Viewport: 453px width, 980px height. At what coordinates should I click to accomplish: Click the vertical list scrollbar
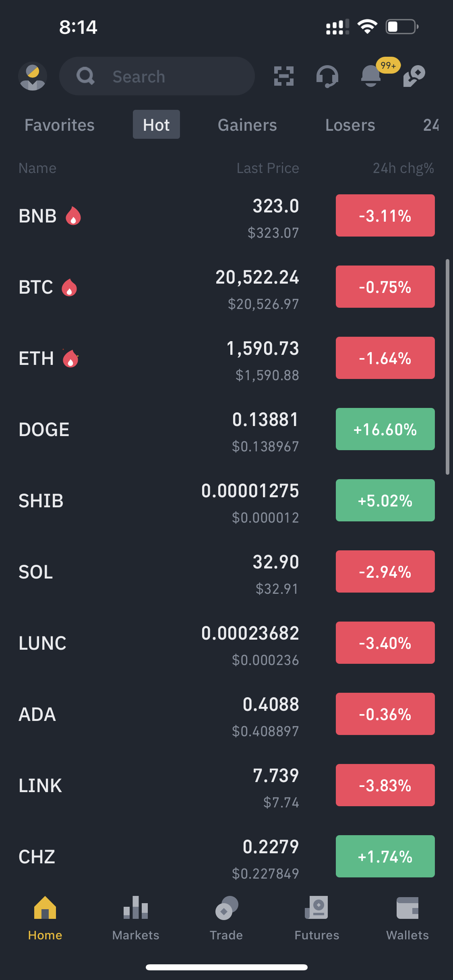pos(447,367)
